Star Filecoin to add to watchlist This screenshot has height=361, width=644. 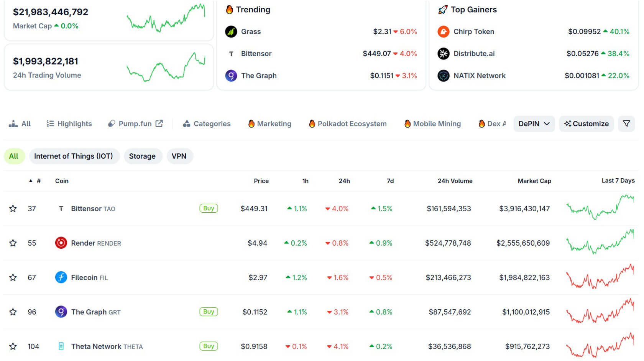(x=13, y=277)
